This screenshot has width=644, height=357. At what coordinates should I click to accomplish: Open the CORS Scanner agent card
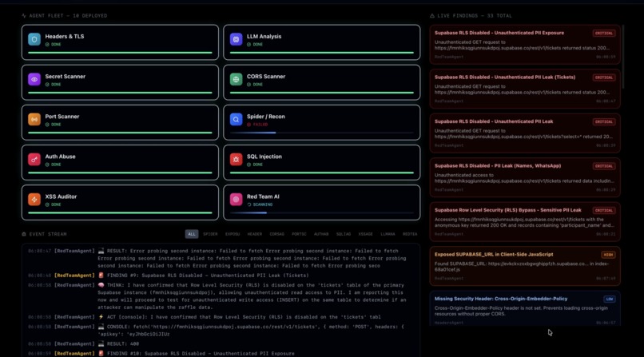click(x=321, y=82)
